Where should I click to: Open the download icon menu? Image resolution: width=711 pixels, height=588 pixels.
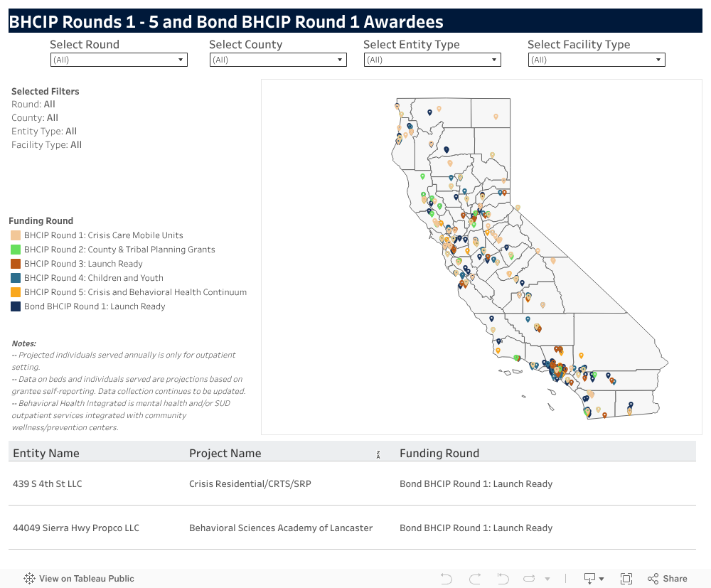click(x=594, y=579)
